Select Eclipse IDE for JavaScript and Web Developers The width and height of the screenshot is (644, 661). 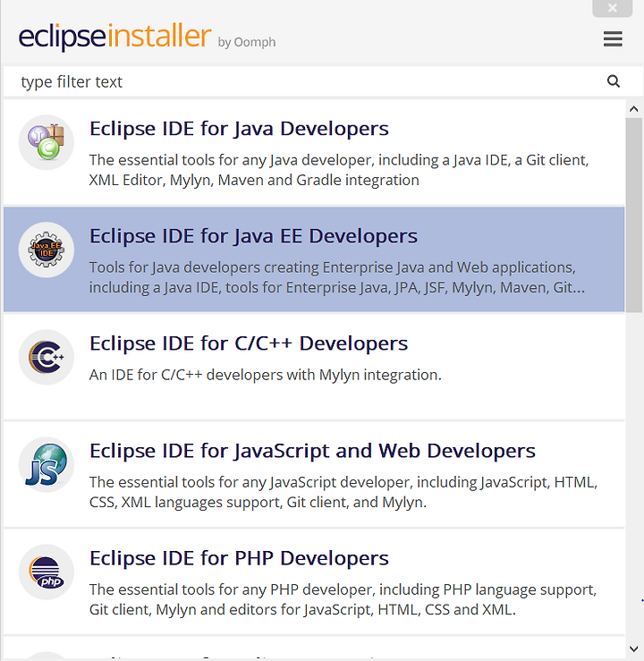coord(314,474)
